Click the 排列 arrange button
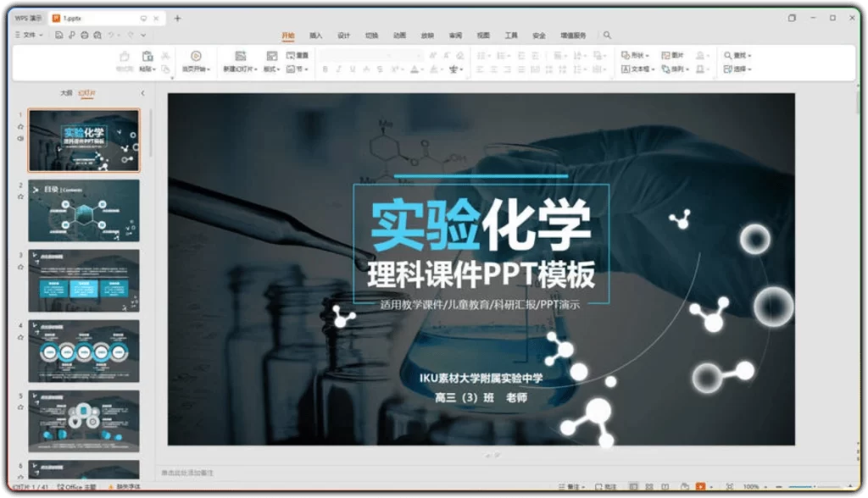868x498 pixels. [675, 69]
